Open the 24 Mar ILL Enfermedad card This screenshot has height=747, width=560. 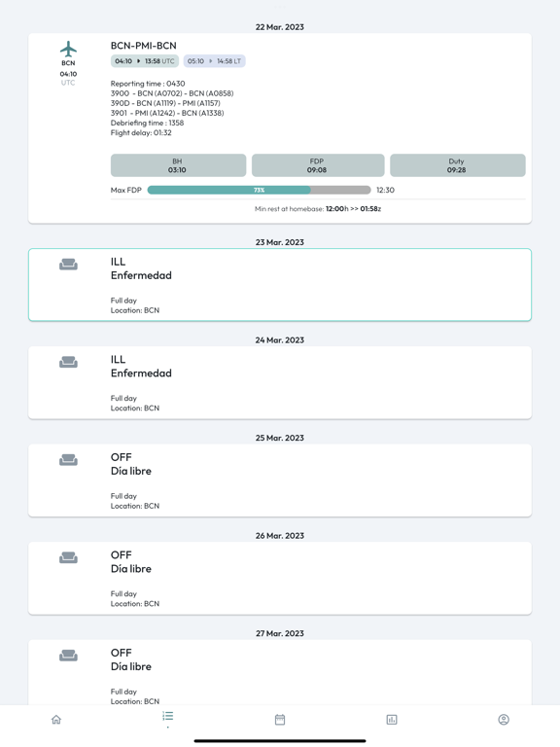tap(280, 382)
